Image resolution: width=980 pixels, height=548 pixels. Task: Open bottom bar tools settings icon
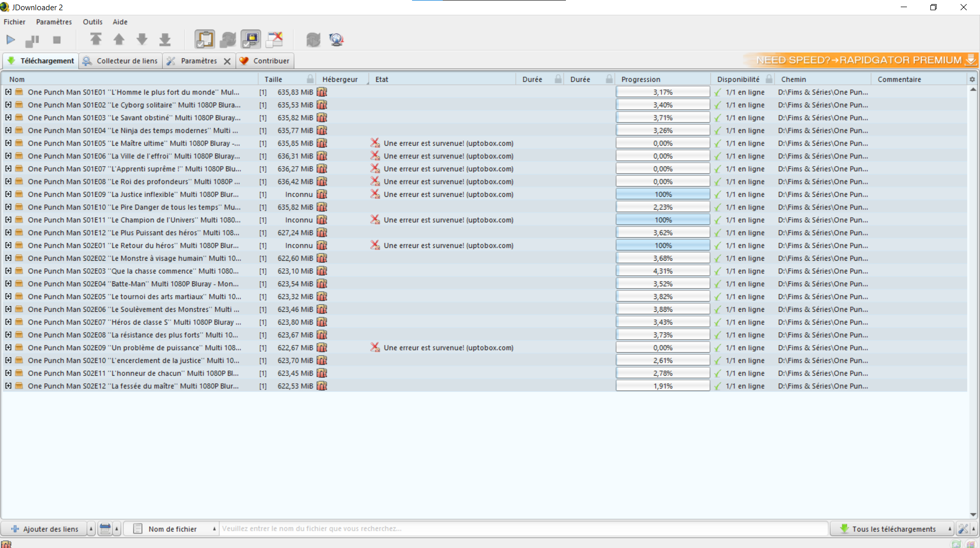coord(963,529)
